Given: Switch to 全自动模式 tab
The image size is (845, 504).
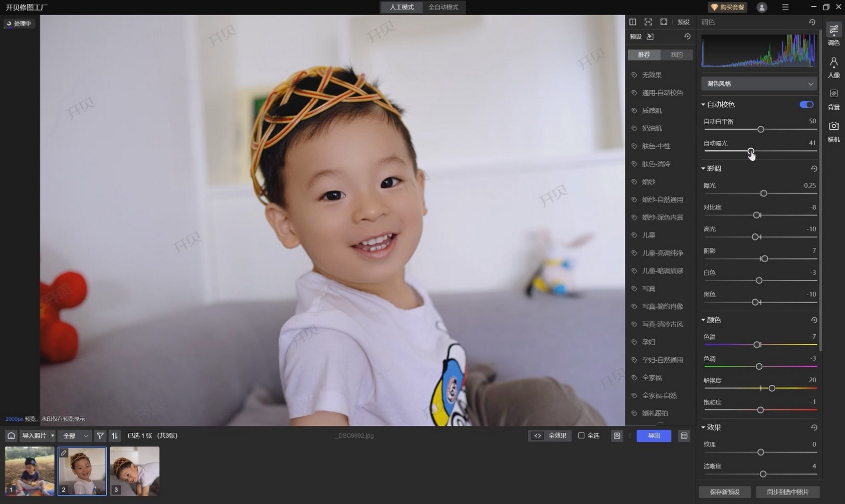Looking at the screenshot, I should tap(443, 7).
